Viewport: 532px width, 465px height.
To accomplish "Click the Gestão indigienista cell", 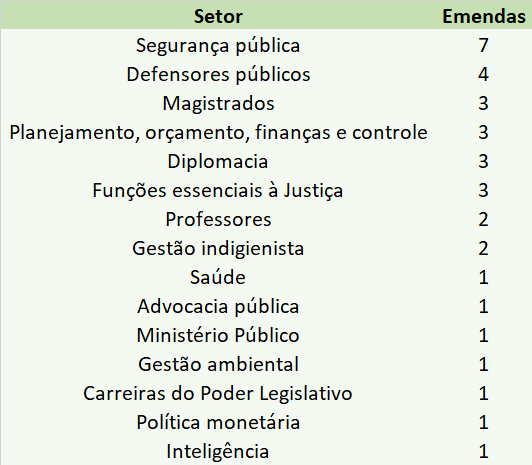I will point(218,249).
